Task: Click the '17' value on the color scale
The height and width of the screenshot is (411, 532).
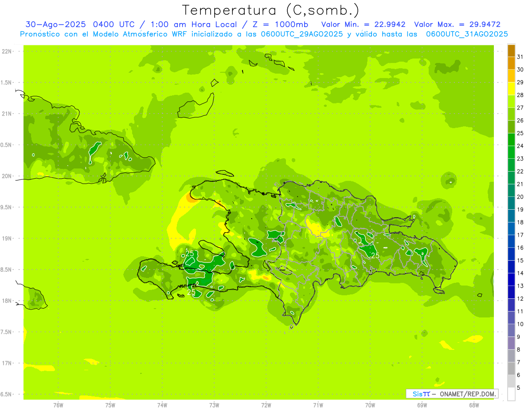Action: point(520,235)
